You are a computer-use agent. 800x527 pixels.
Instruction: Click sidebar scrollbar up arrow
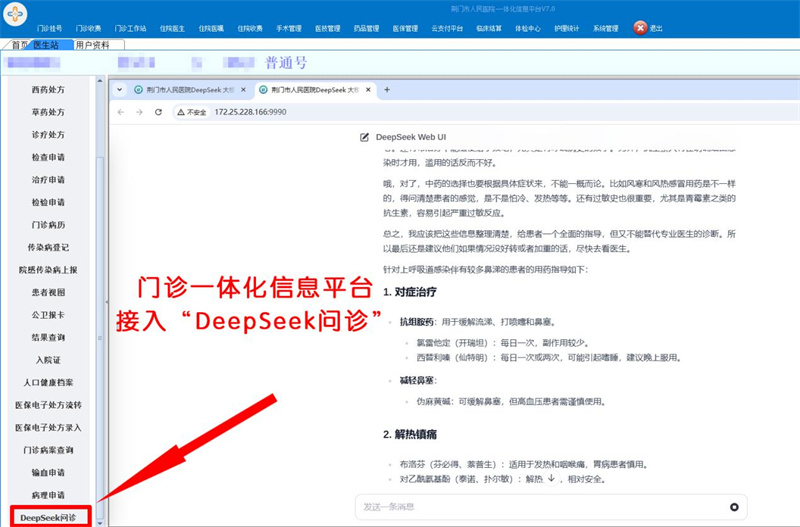coord(100,81)
